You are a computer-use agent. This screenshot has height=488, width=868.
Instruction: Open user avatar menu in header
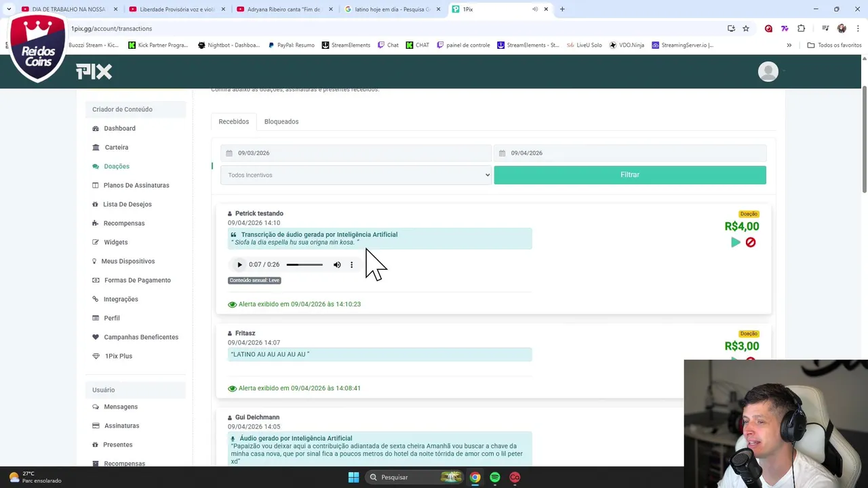point(768,71)
